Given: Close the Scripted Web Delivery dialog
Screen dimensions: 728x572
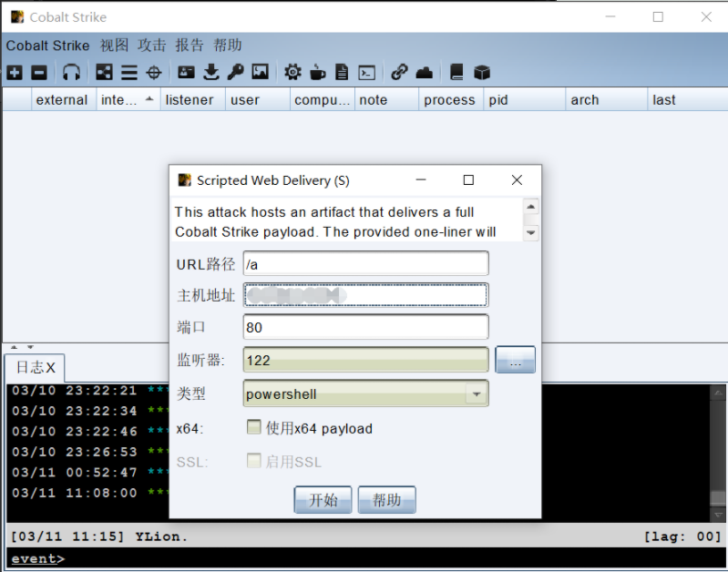Looking at the screenshot, I should click(517, 180).
